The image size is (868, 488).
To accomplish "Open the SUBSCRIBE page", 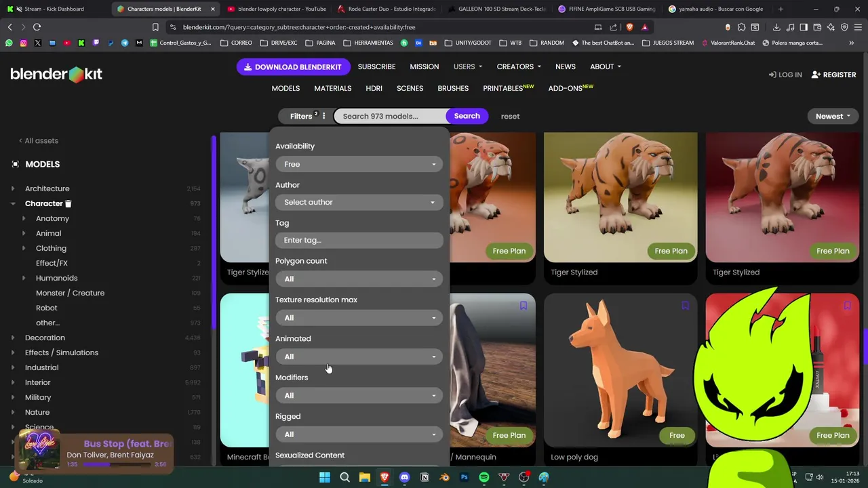I will click(x=376, y=66).
